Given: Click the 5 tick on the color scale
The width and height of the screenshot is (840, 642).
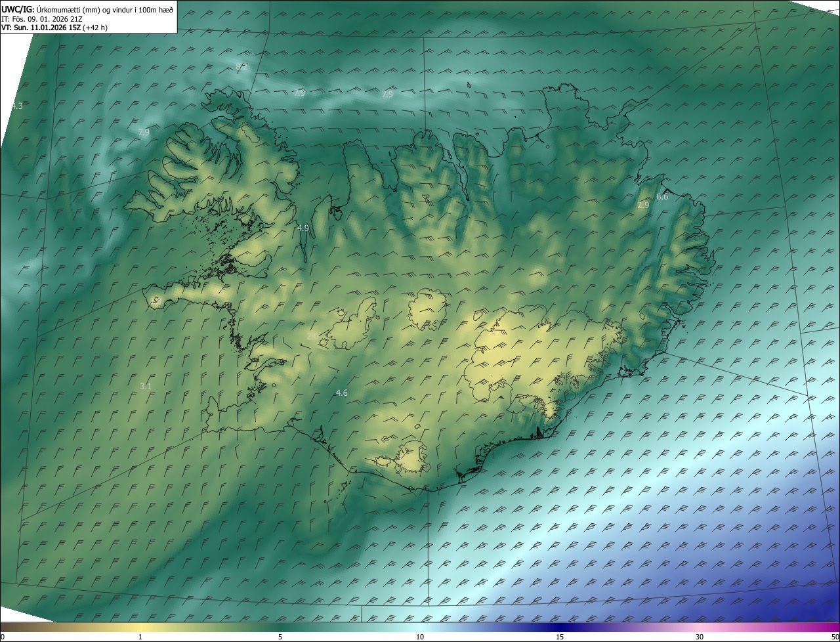Looking at the screenshot, I should click(x=280, y=637).
